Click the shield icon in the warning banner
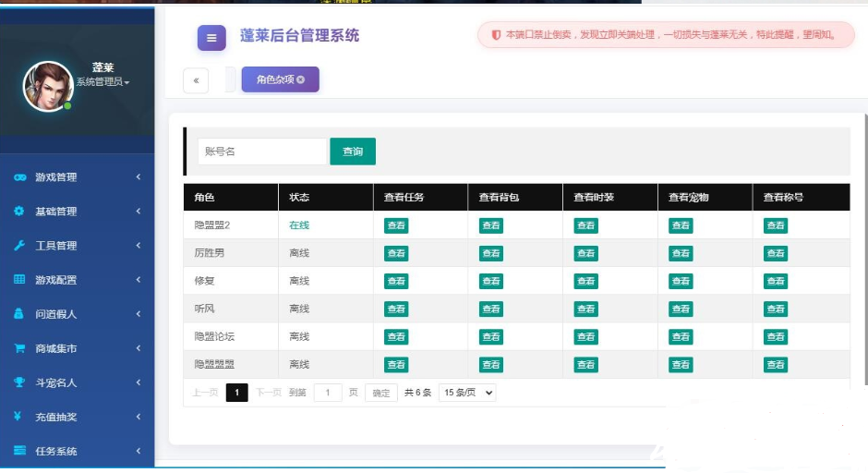This screenshot has height=473, width=868. point(496,35)
